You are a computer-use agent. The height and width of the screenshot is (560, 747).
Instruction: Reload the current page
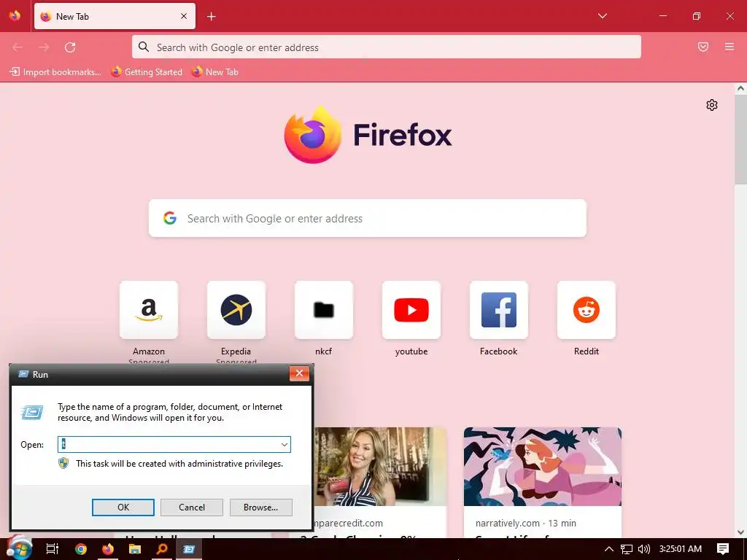(x=70, y=47)
